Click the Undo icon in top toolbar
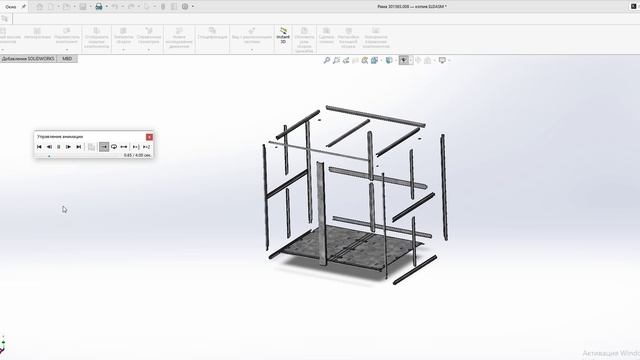 115,7
